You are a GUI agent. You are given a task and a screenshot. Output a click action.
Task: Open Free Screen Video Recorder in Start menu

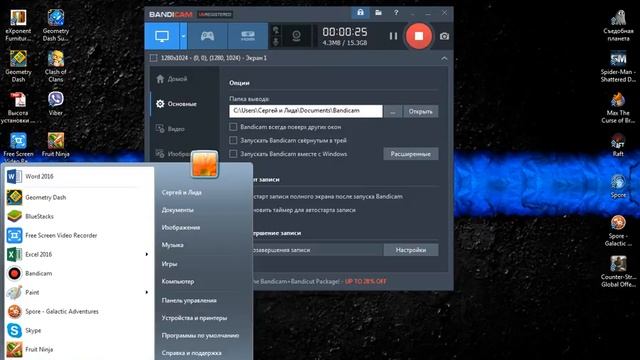(x=79, y=236)
